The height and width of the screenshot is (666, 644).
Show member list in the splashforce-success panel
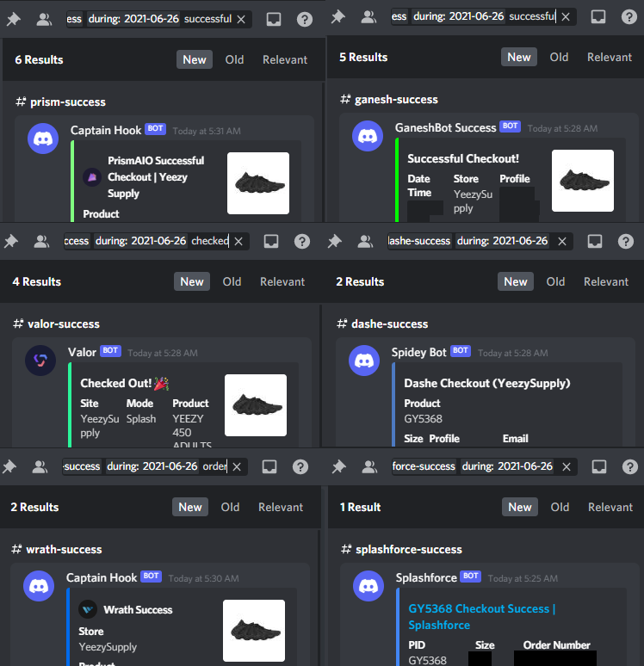(369, 466)
